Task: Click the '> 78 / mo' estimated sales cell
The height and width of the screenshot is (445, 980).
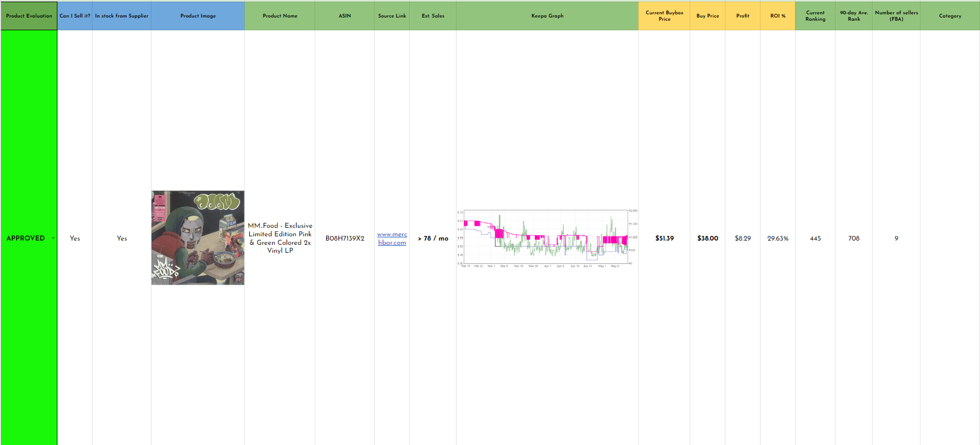Action: (433, 238)
